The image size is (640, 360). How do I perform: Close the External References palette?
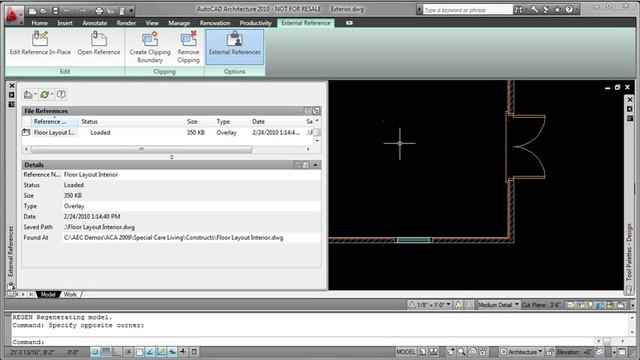pyautogui.click(x=12, y=86)
